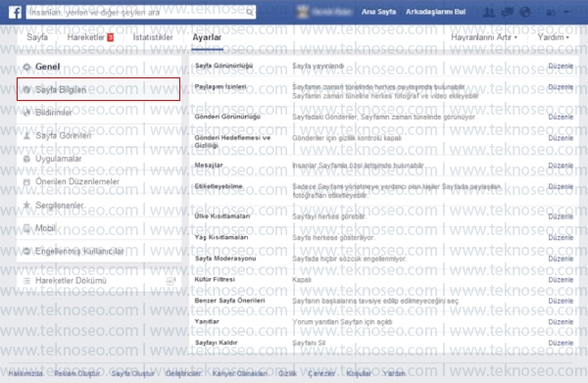The width and height of the screenshot is (588, 383).
Task: Edit Sayfayı Kaldır via Düzenle
Action: [561, 343]
